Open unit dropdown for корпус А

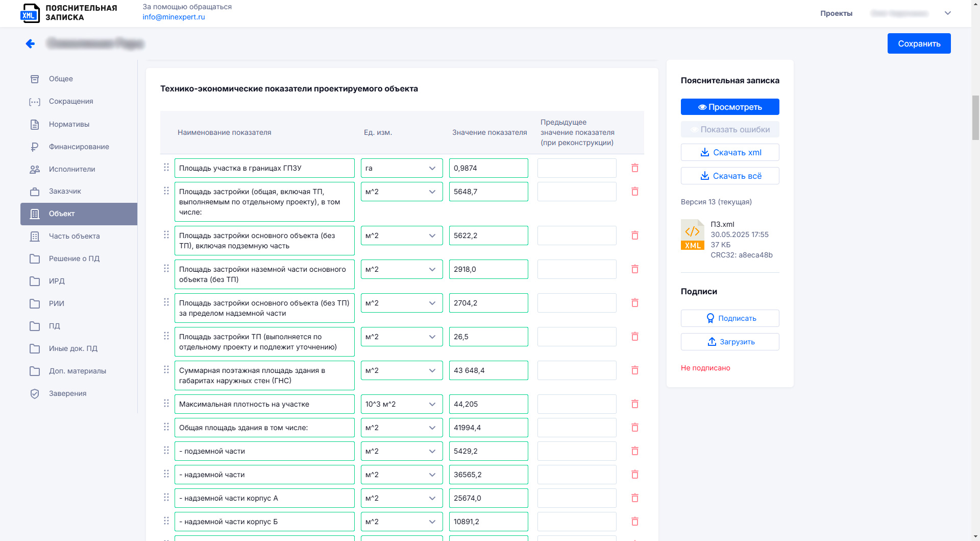[x=402, y=498]
